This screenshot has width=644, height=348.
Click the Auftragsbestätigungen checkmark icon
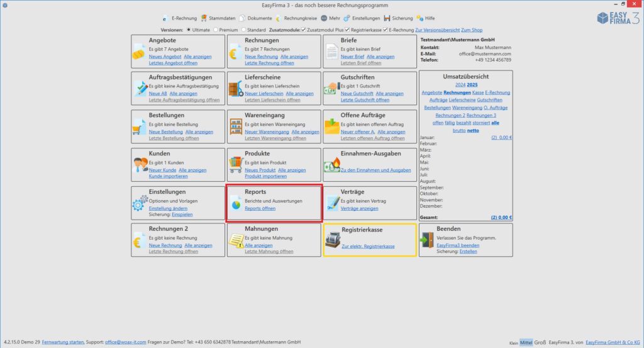pos(140,89)
